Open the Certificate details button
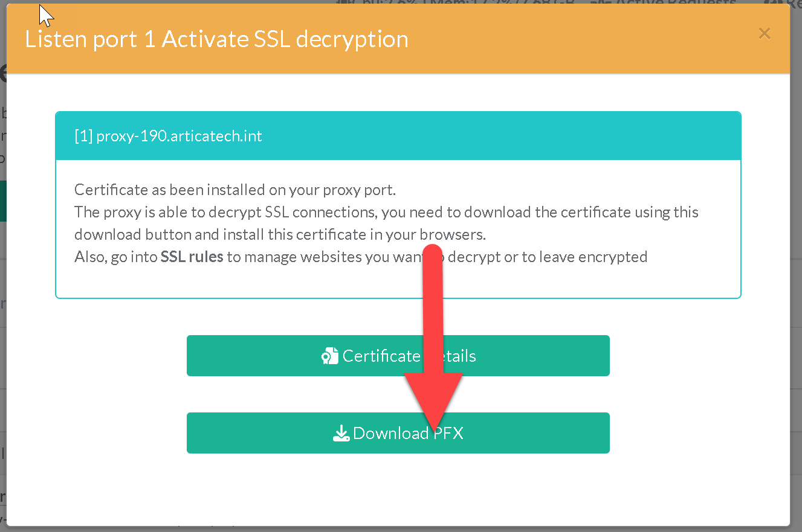This screenshot has height=532, width=802. point(398,356)
